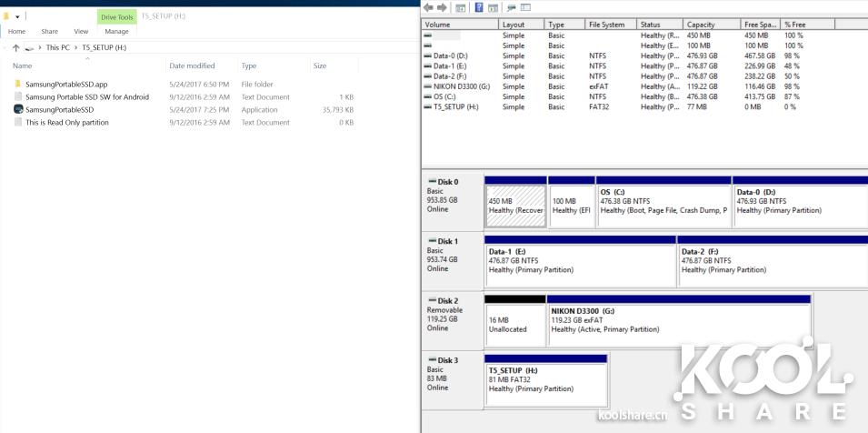Select the OS (C:) partition block on Disk 0

pyautogui.click(x=663, y=202)
